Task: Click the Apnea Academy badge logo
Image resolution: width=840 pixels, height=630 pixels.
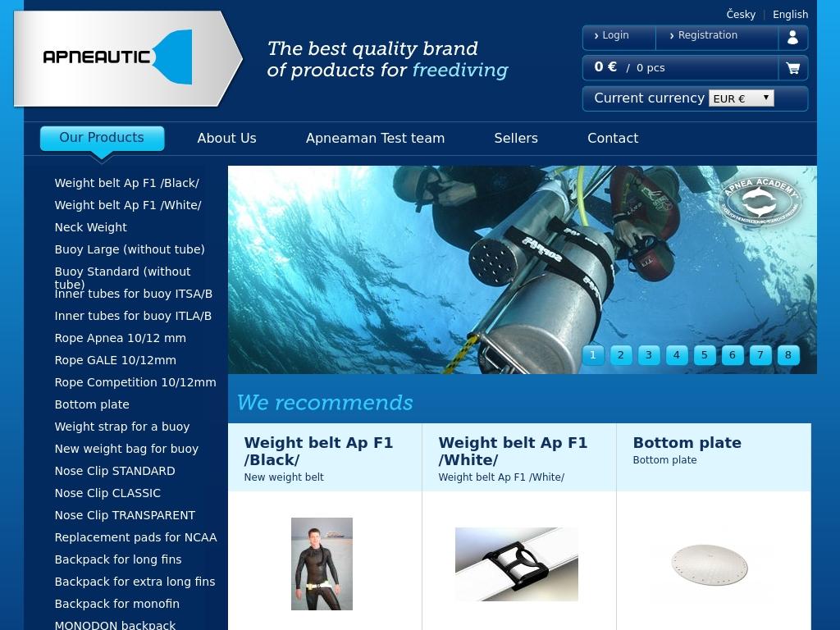Action: [760, 201]
